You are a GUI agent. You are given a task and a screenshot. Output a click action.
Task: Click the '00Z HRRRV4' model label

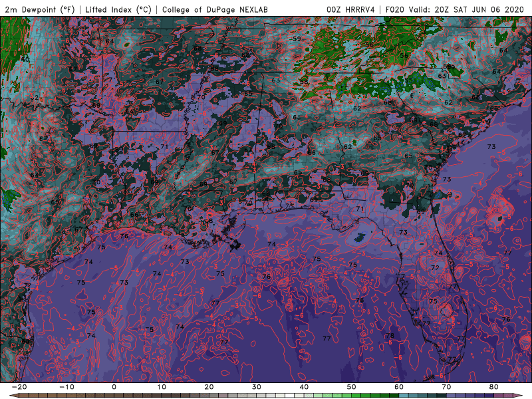point(350,9)
